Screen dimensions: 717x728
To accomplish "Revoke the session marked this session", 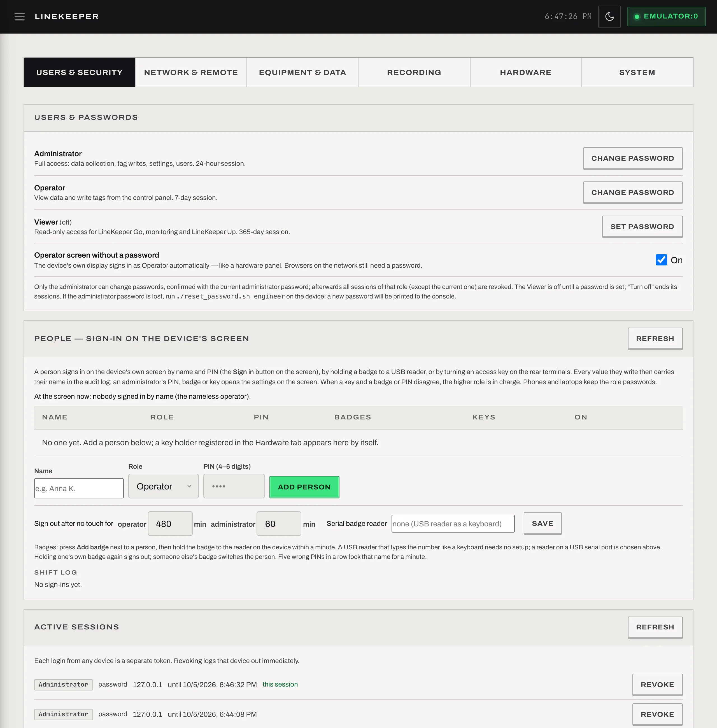I will (x=657, y=685).
